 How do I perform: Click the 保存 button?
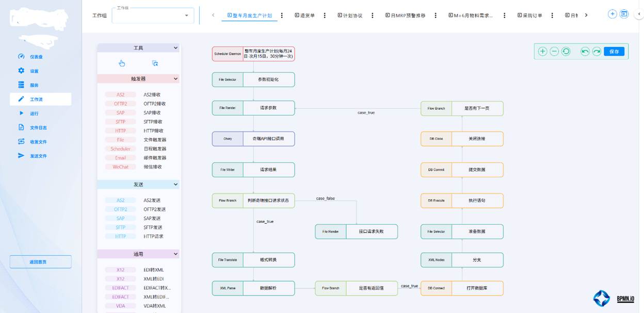[614, 52]
